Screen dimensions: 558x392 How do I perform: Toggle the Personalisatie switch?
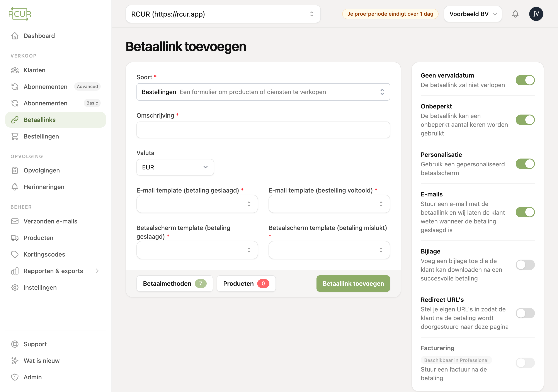pos(525,164)
